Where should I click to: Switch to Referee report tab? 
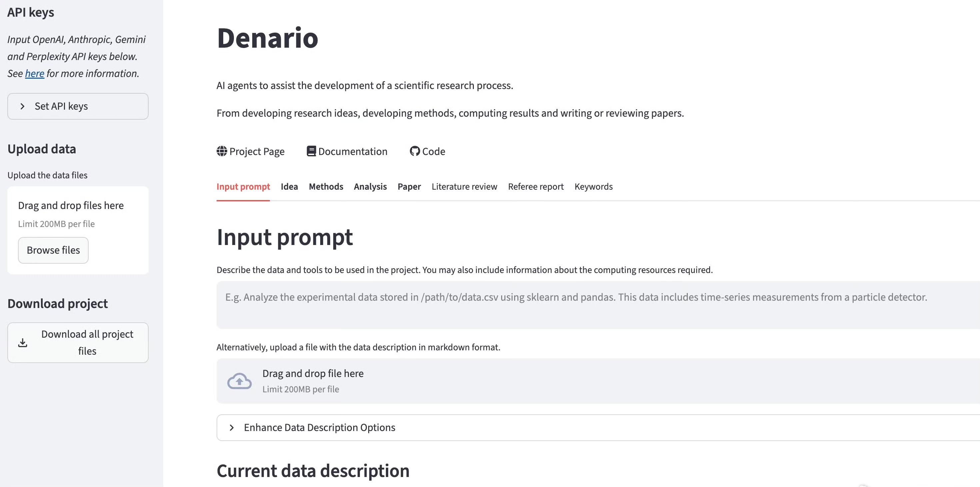pos(536,186)
